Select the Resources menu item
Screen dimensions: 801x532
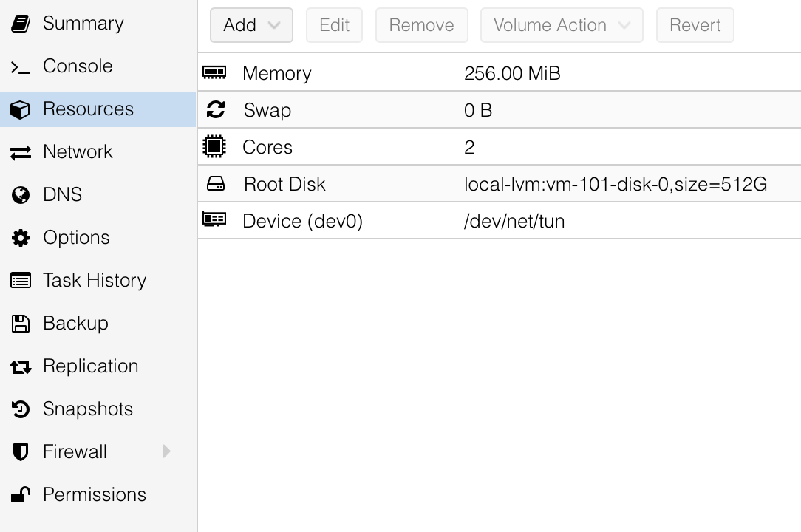pos(88,109)
